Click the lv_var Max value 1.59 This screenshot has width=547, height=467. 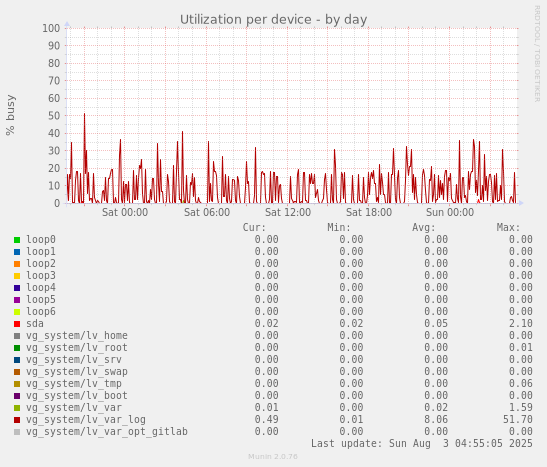(x=520, y=407)
